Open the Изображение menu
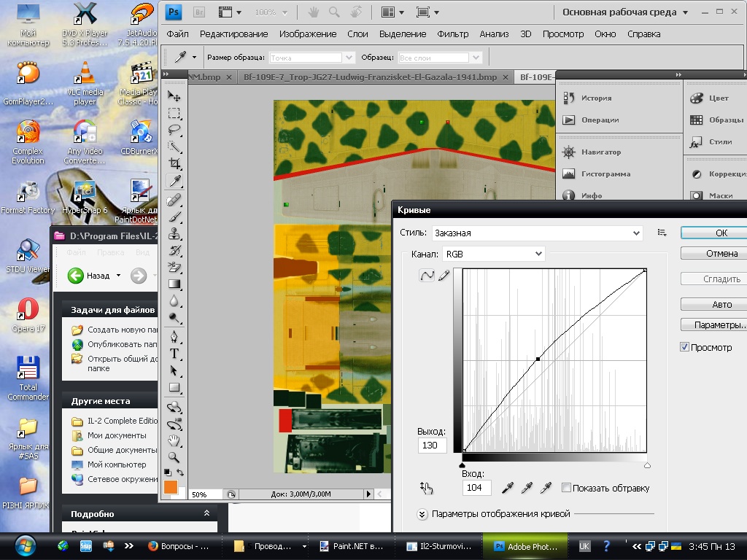 point(307,34)
